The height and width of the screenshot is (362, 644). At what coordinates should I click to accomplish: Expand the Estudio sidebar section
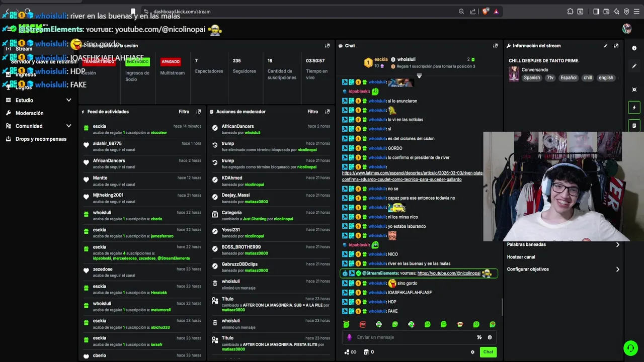[x=68, y=100]
